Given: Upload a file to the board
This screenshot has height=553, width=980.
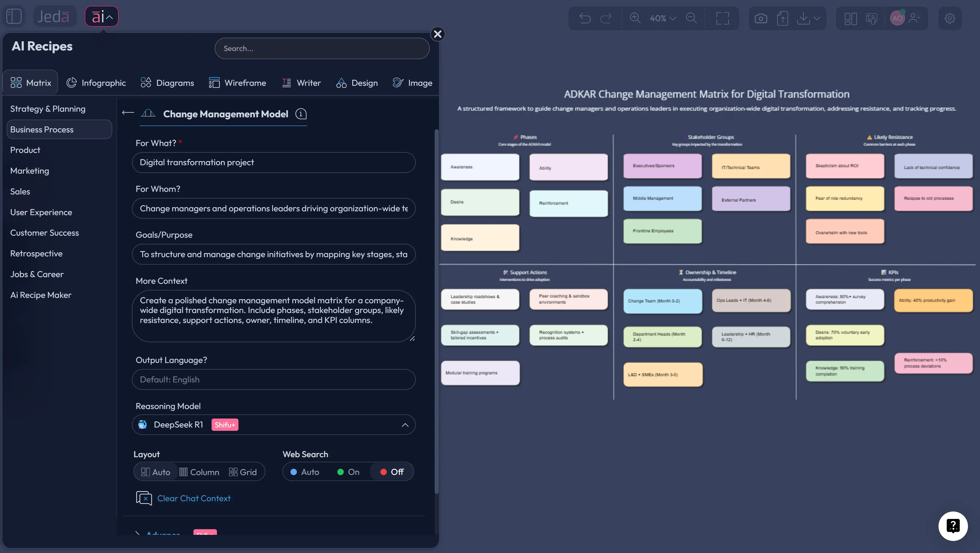Looking at the screenshot, I should (783, 18).
